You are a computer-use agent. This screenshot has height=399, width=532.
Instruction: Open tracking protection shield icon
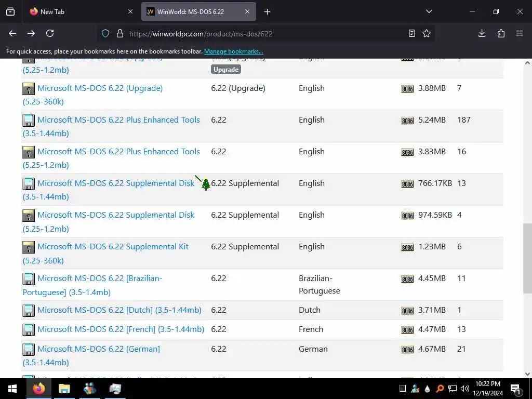point(105,33)
